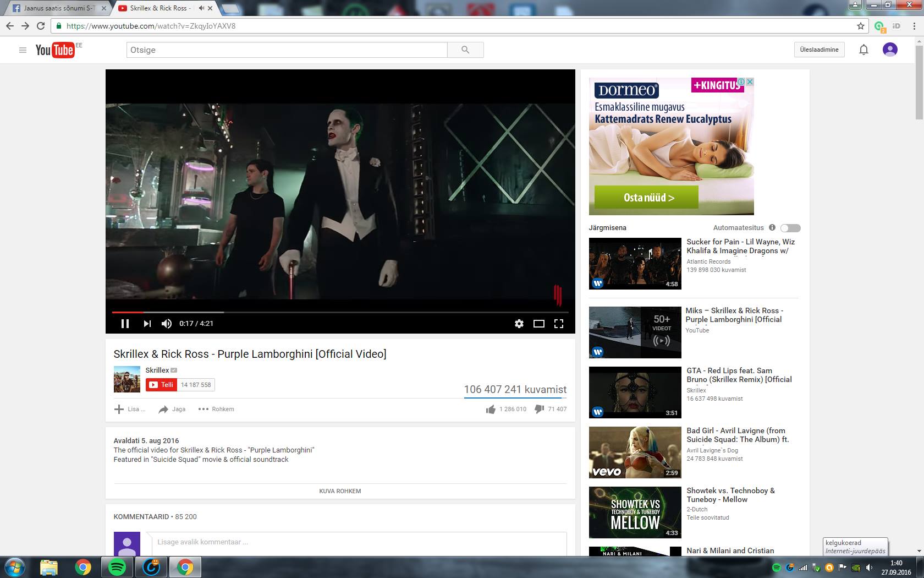Subscribe with the red Telli button
The image size is (924, 578).
tap(162, 385)
